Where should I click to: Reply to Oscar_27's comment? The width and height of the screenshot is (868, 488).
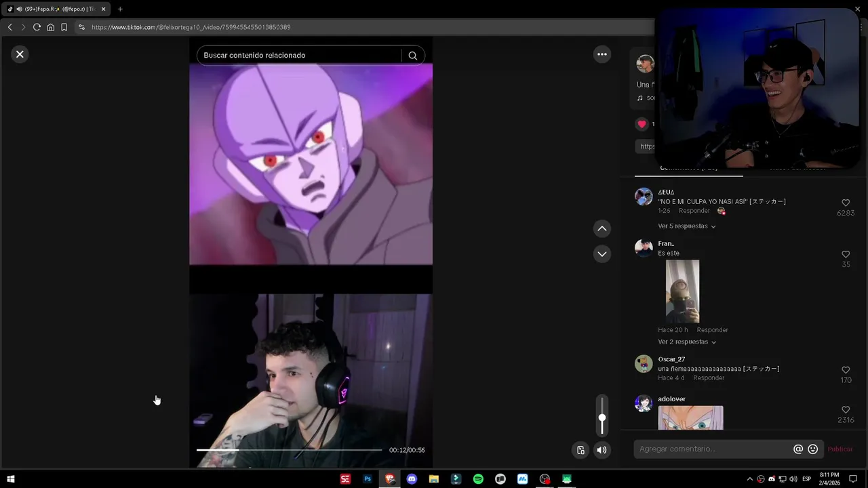pos(709,378)
